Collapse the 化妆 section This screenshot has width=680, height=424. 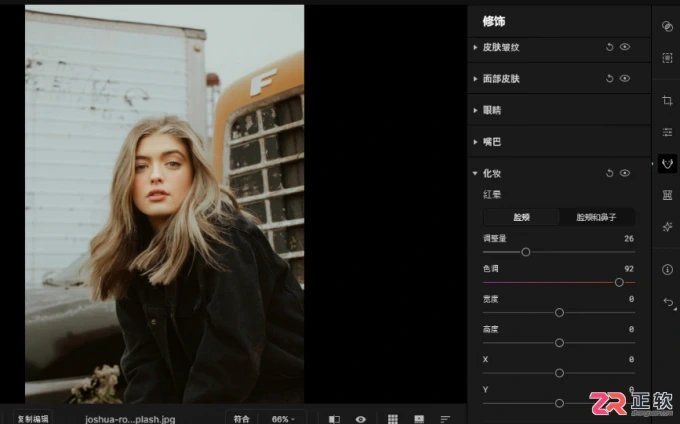475,173
